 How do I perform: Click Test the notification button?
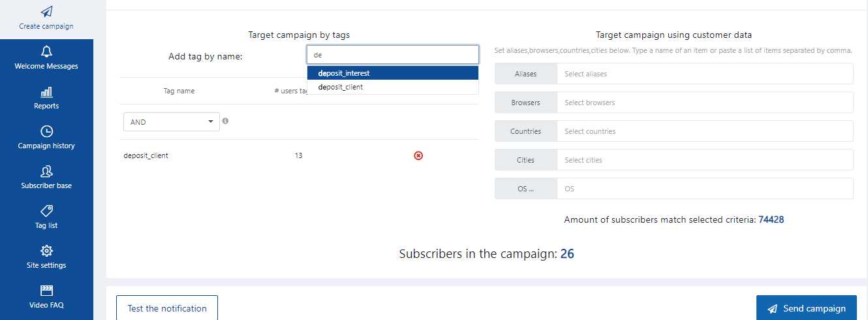click(167, 308)
